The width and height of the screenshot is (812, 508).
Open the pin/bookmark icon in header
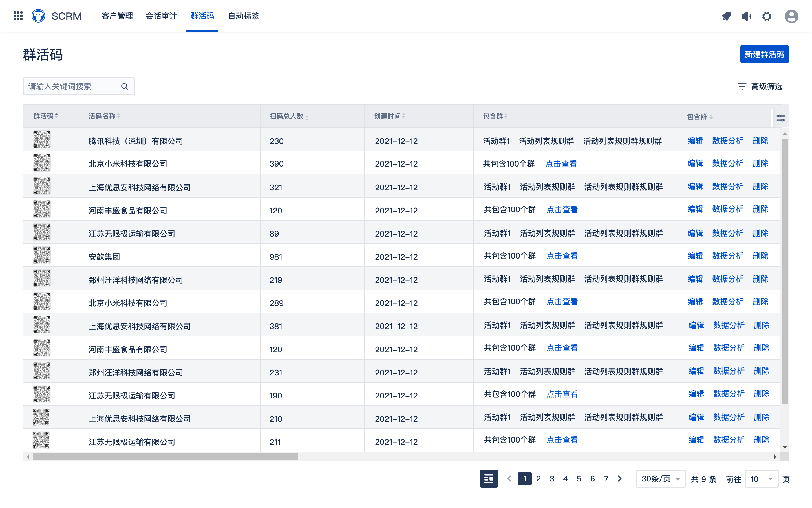726,16
